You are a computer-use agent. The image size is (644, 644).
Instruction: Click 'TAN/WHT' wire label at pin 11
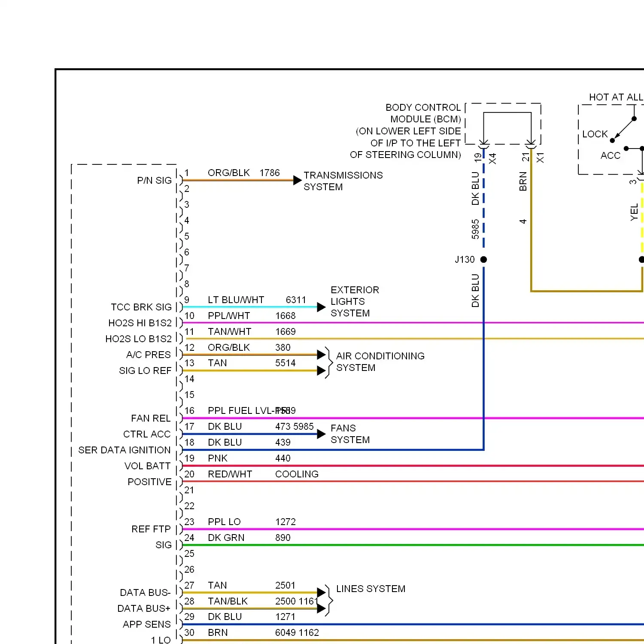coord(229,331)
